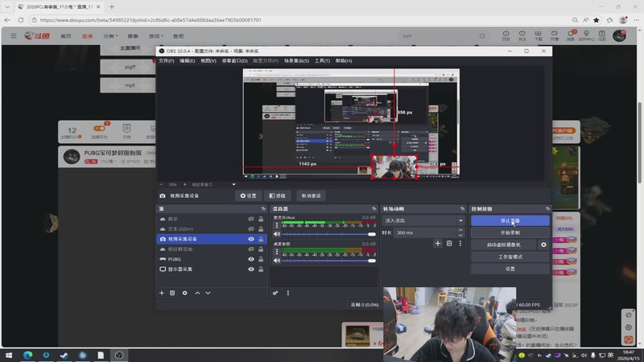The image size is (644, 362).
Task: Hide the 视频采集设备 source
Action: pos(251,239)
